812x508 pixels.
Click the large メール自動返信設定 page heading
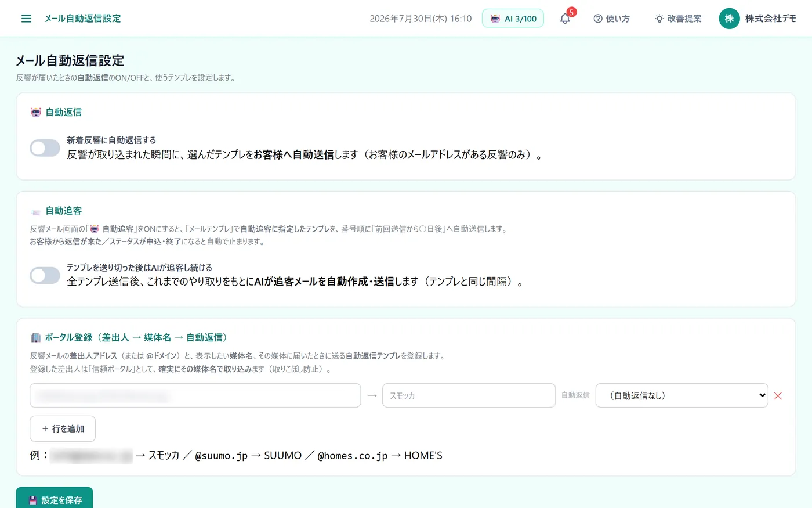tap(70, 60)
